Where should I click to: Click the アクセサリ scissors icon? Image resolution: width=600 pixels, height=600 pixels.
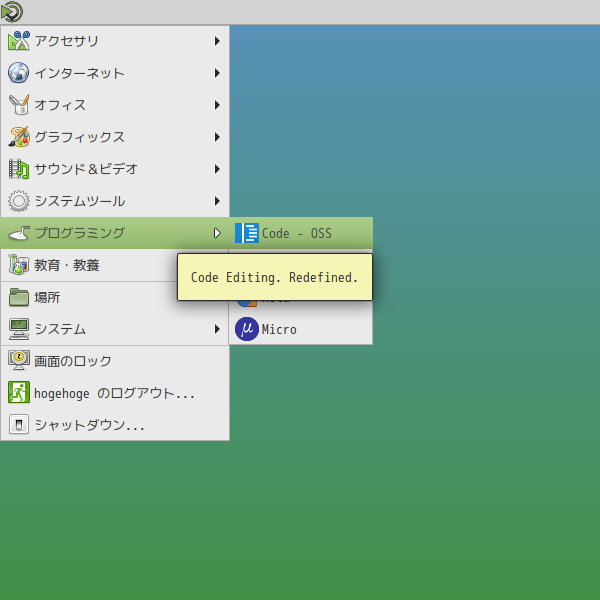(x=19, y=41)
